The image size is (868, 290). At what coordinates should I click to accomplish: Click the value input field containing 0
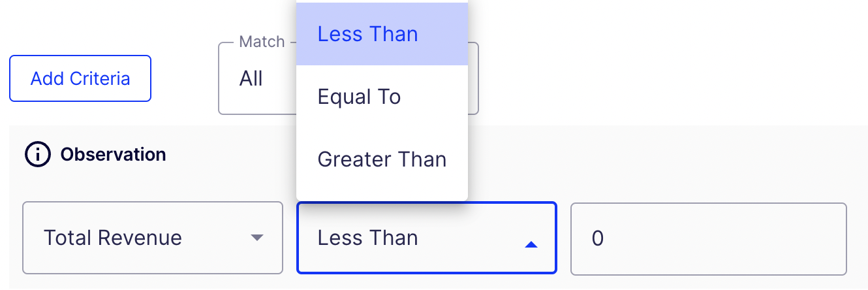pyautogui.click(x=709, y=238)
